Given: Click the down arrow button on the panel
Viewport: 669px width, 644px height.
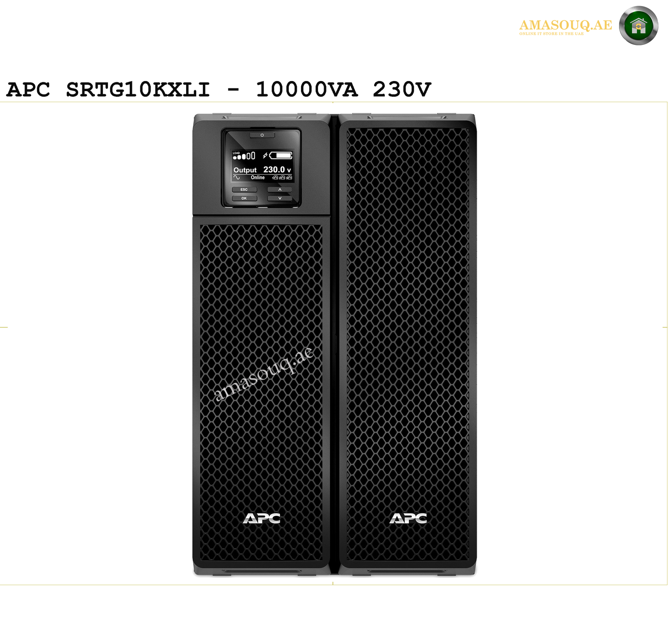Looking at the screenshot, I should 280,198.
